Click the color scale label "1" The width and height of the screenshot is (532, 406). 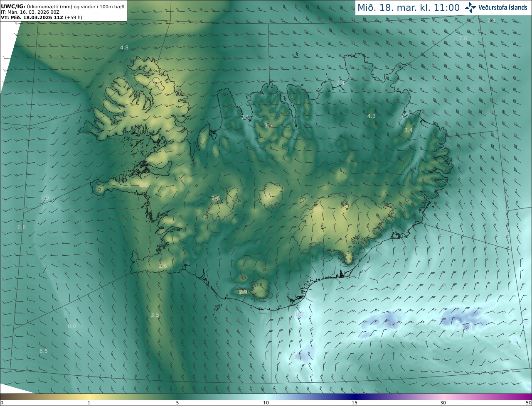click(89, 403)
